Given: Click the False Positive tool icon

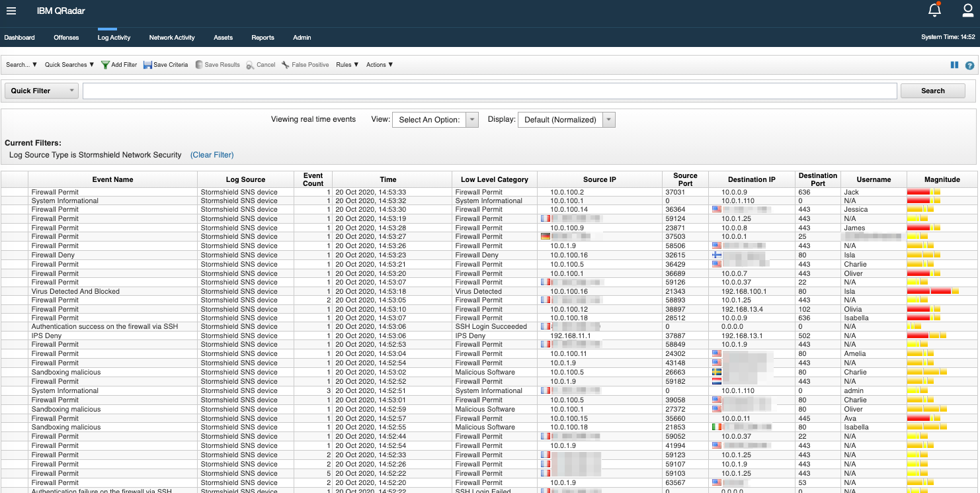Looking at the screenshot, I should pos(286,65).
